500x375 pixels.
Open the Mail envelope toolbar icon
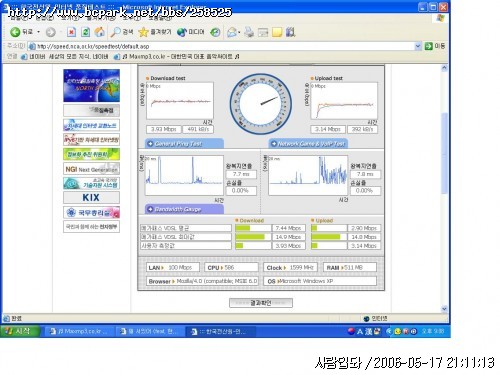click(x=231, y=32)
